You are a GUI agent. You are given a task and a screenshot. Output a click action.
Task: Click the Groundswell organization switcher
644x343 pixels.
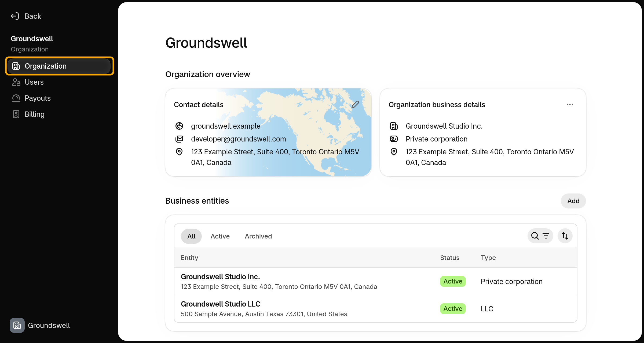point(40,325)
